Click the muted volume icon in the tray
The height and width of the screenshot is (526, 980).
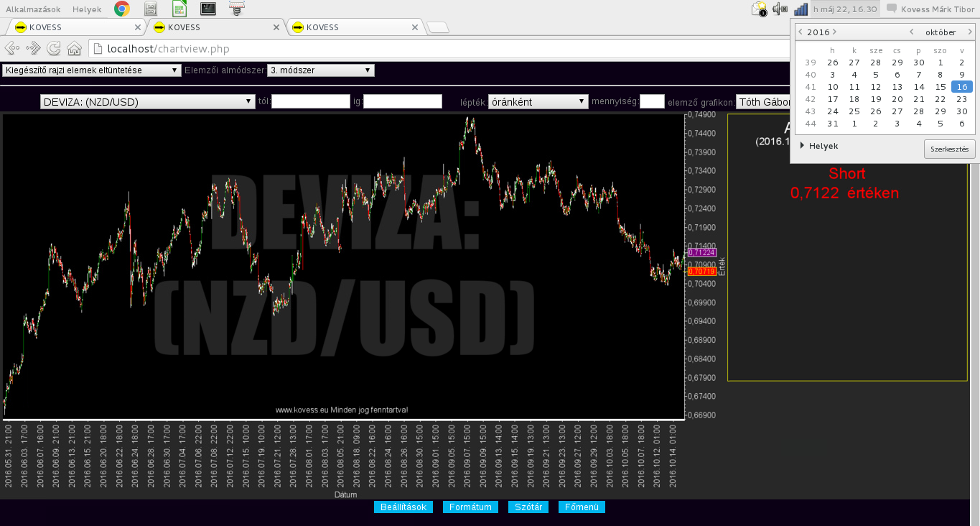[780, 9]
